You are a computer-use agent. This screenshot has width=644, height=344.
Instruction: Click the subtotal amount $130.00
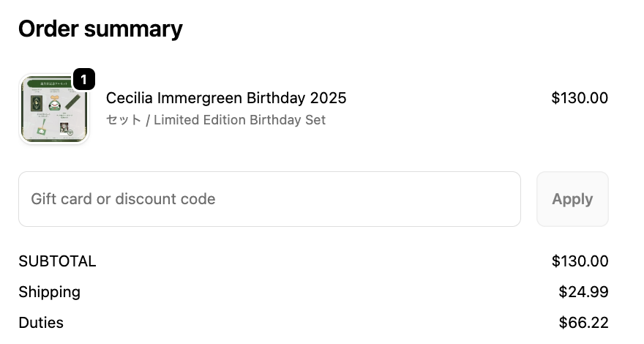click(579, 261)
